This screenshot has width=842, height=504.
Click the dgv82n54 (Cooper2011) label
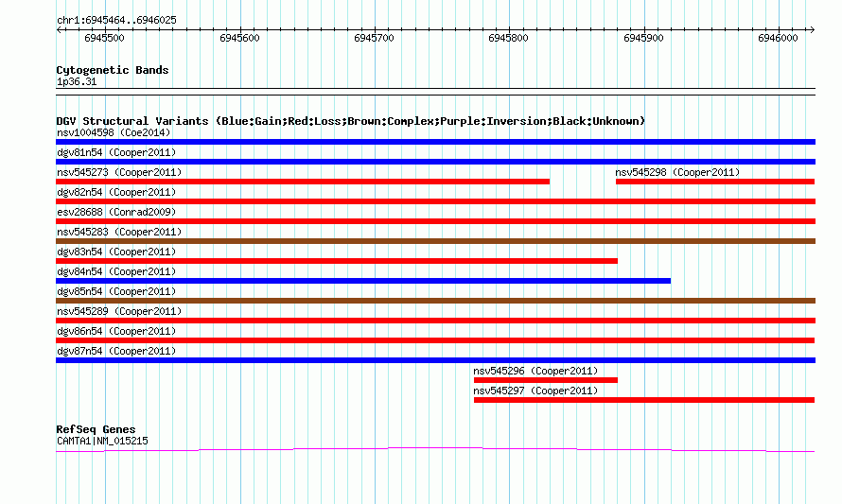(x=116, y=192)
